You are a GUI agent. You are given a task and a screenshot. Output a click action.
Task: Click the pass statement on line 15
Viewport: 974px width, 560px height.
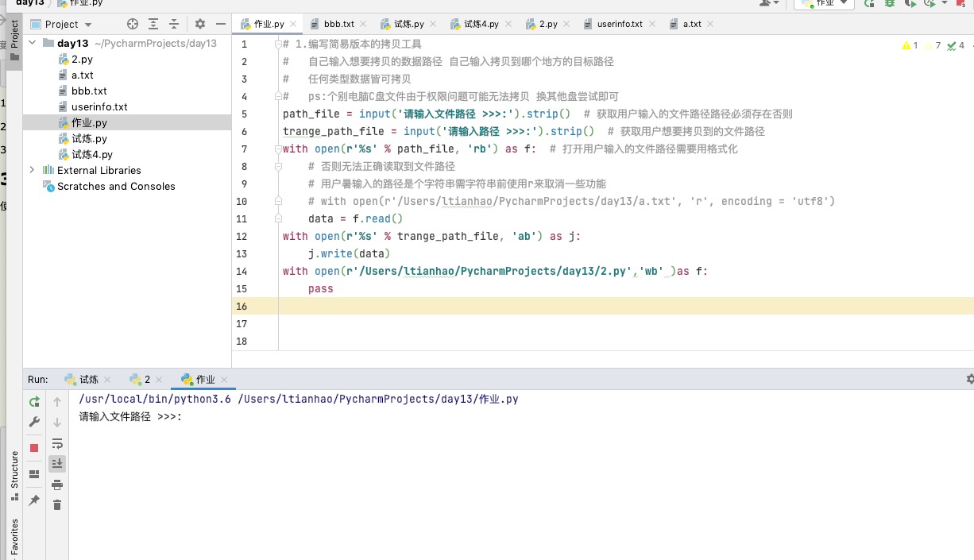321,288
